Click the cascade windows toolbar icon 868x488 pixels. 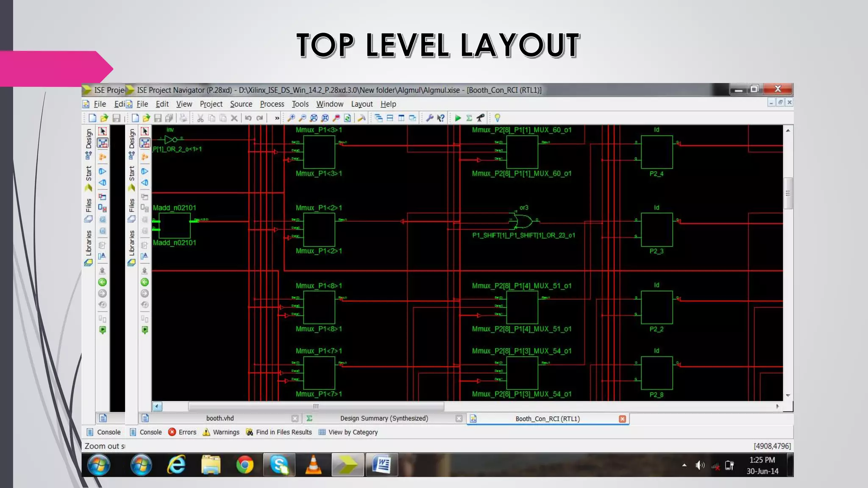[378, 118]
